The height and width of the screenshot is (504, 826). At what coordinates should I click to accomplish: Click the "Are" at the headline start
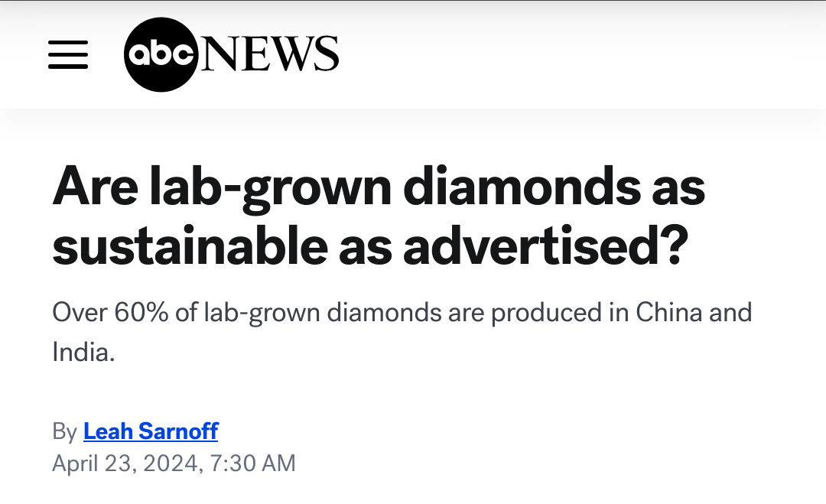pyautogui.click(x=96, y=187)
